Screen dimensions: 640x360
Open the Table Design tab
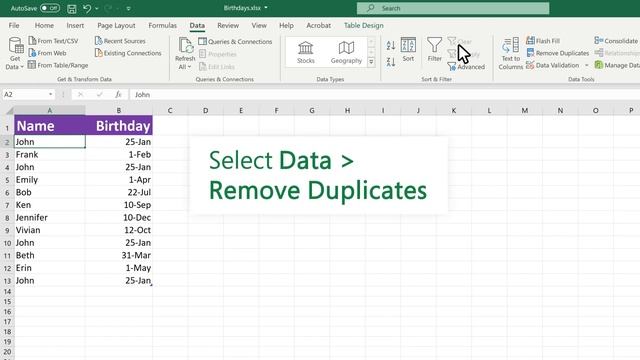(x=364, y=25)
